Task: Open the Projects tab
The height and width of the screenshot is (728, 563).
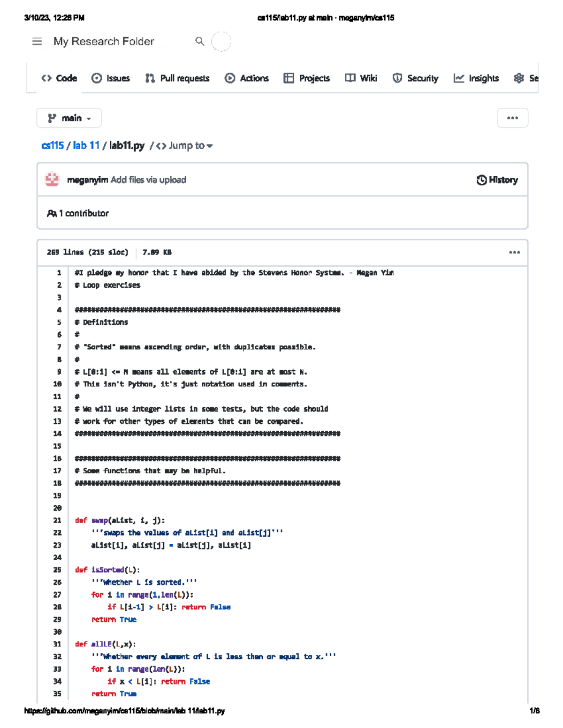Action: coord(307,78)
